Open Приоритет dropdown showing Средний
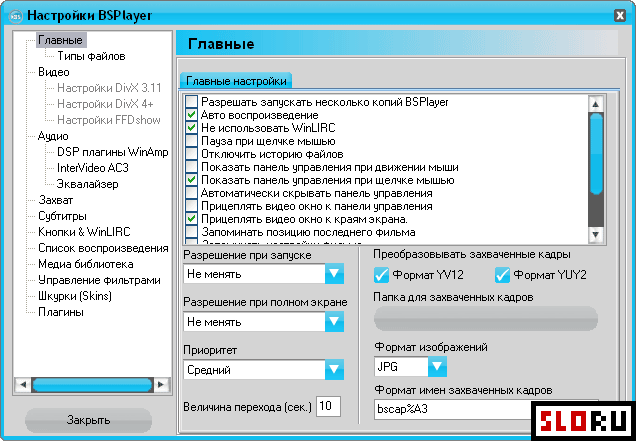 click(x=334, y=370)
